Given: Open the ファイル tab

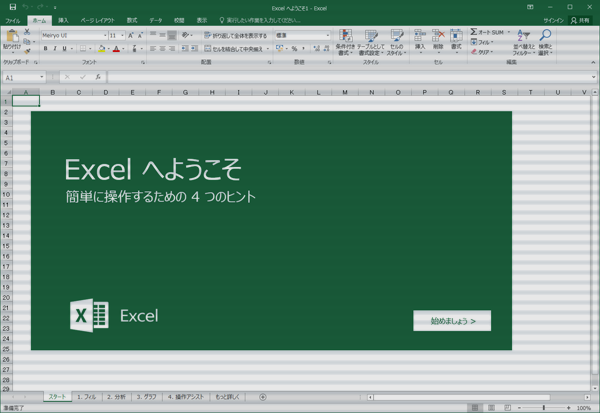Looking at the screenshot, I should (13, 20).
